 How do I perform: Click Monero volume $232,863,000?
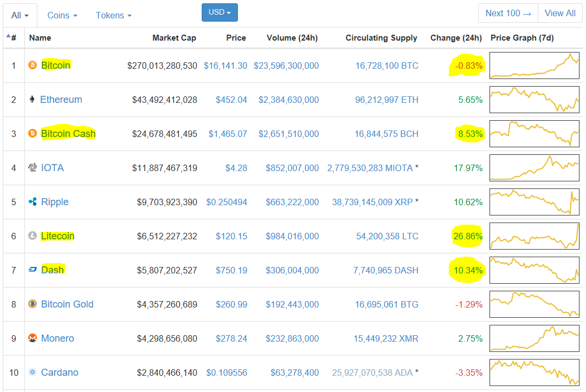[x=292, y=338]
